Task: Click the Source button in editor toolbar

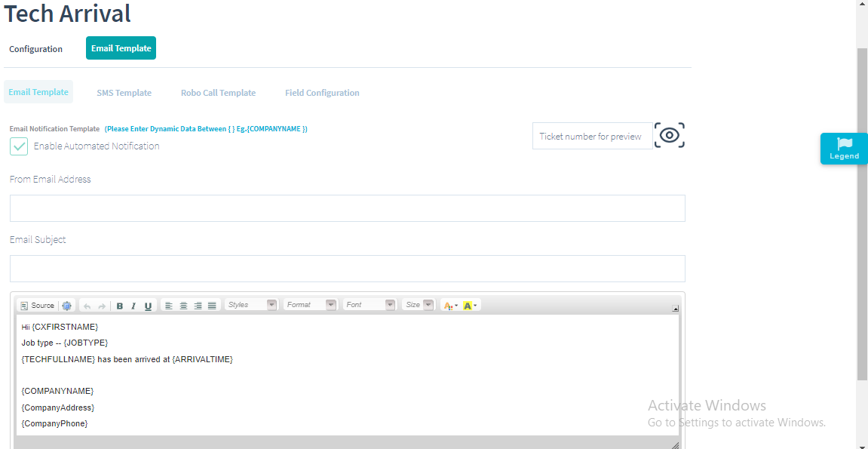Action: [x=38, y=306]
